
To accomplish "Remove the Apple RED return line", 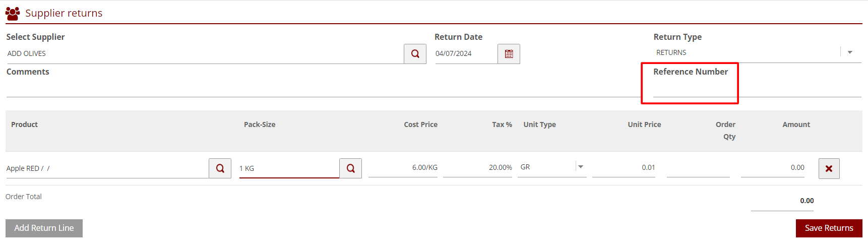I will (x=829, y=168).
